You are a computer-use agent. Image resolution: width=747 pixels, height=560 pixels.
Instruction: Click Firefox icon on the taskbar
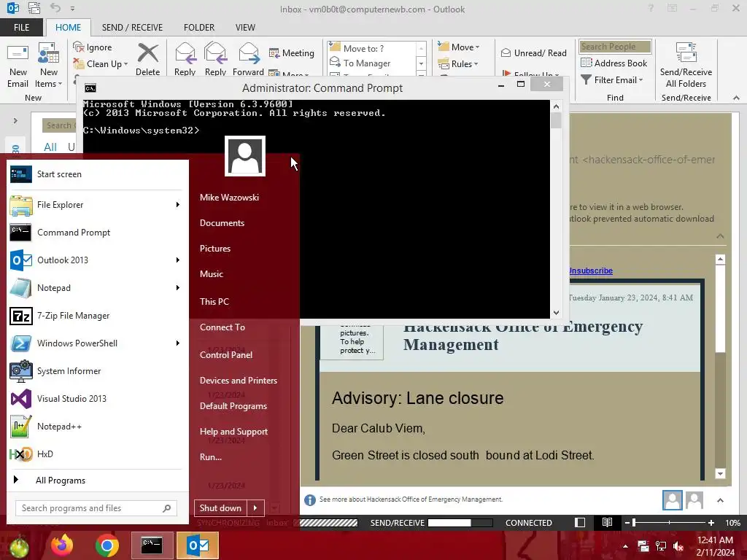click(62, 545)
